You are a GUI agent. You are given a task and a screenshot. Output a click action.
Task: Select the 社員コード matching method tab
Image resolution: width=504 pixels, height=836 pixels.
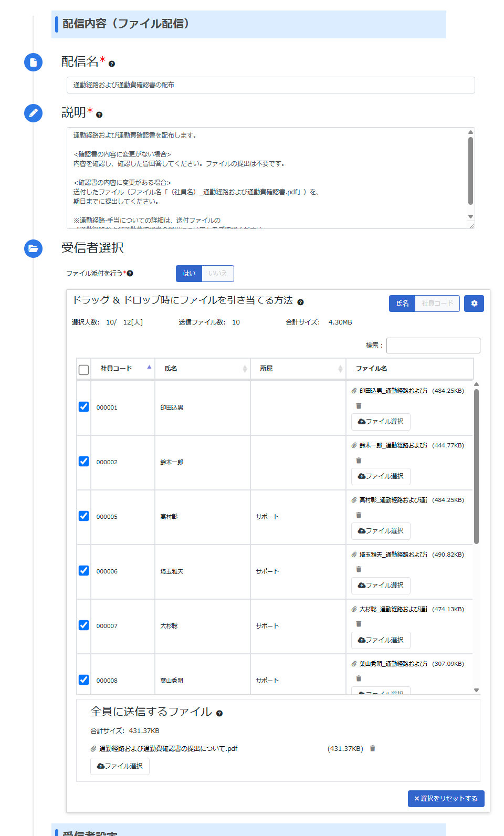click(x=437, y=304)
